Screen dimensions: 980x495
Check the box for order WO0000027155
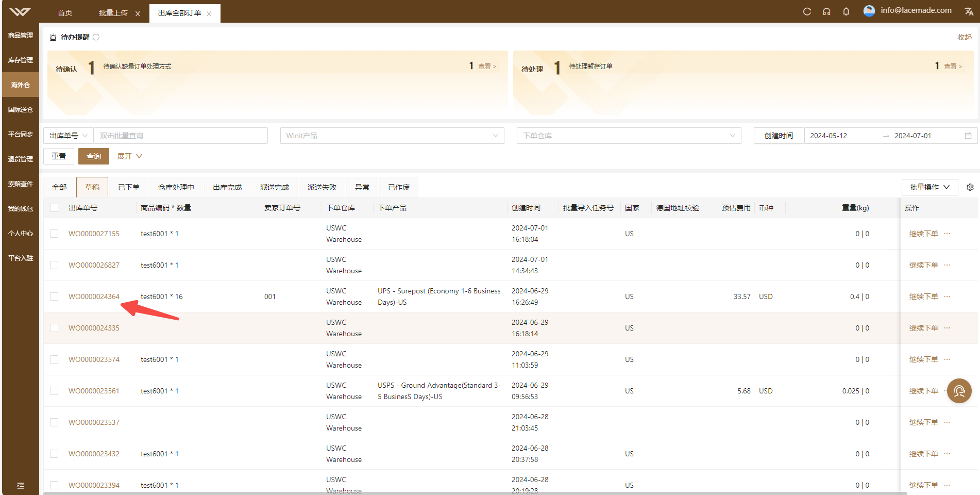pos(54,234)
